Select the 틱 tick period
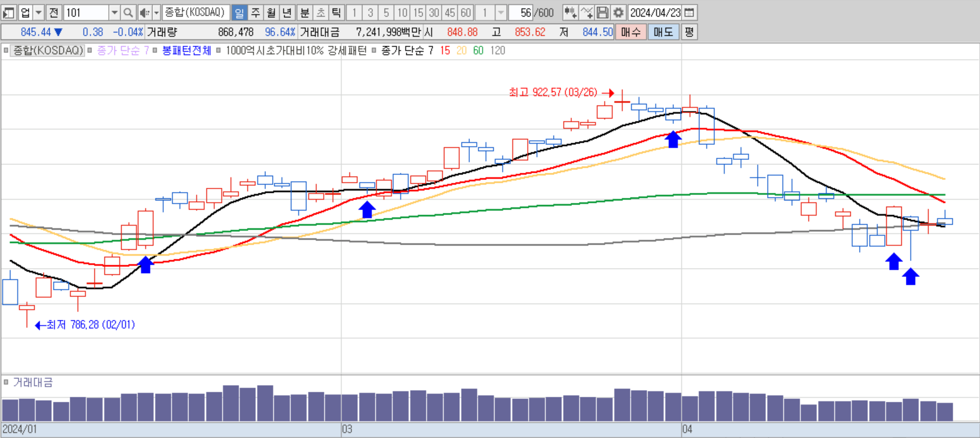This screenshot has height=438, width=980. coord(336,12)
